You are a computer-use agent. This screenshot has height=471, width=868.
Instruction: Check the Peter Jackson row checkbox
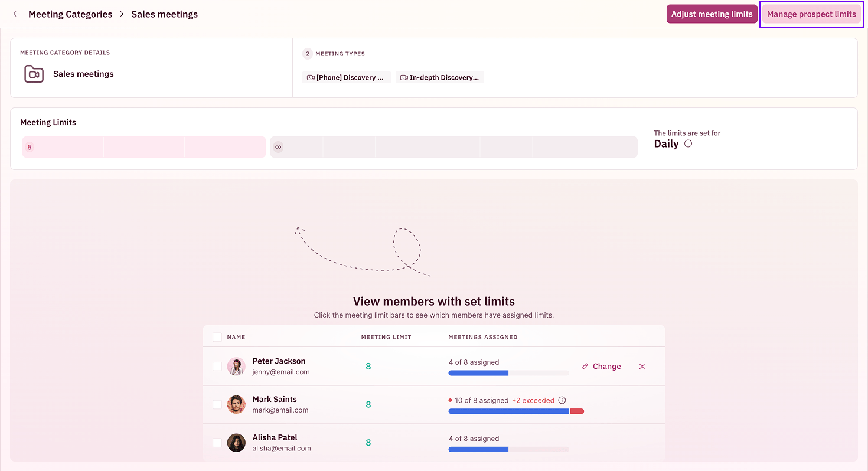coord(217,367)
